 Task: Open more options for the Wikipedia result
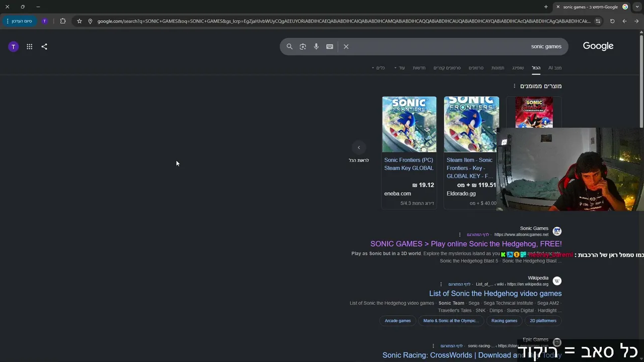(441, 284)
